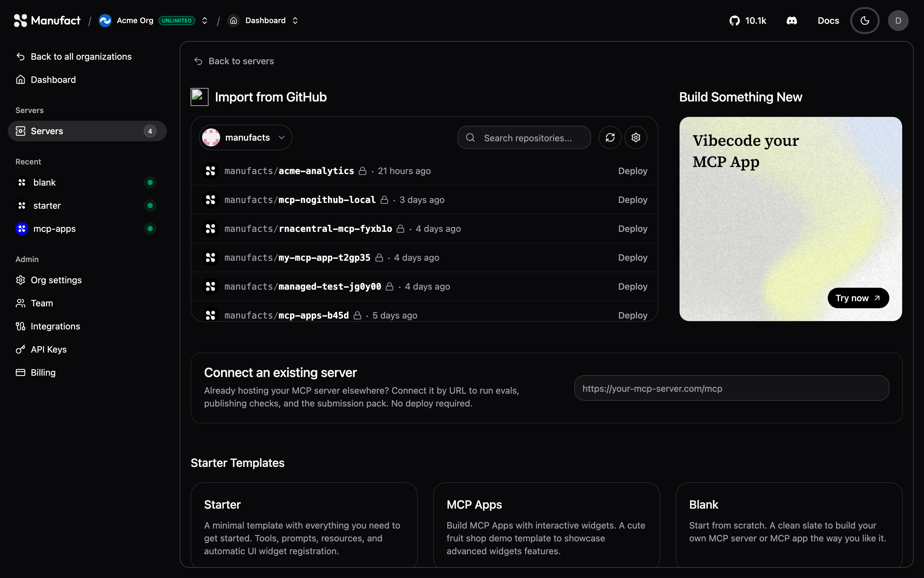The image size is (924, 578).
Task: Refresh the repository list
Action: (x=610, y=138)
